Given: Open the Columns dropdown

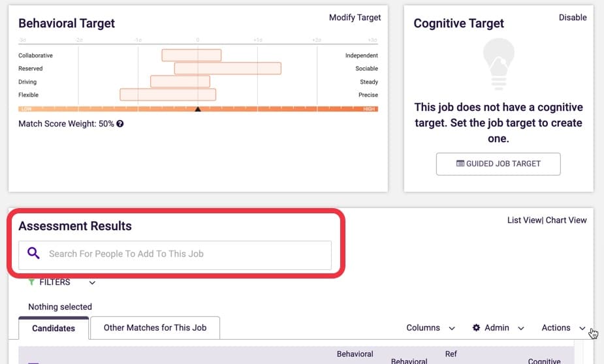Looking at the screenshot, I should pos(431,328).
